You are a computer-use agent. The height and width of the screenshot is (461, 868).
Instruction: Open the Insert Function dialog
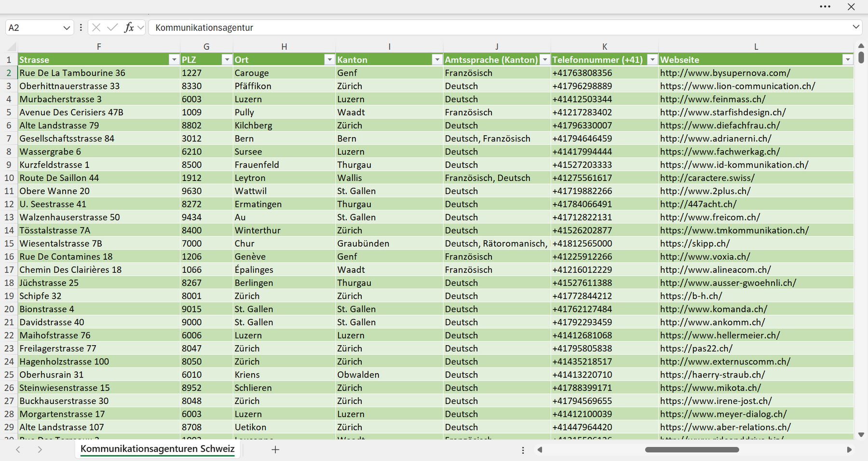[129, 28]
